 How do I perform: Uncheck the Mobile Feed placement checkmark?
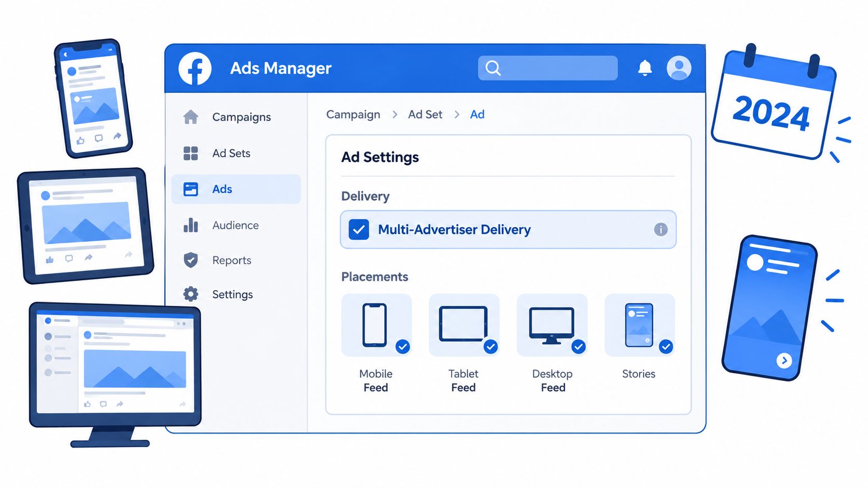(x=403, y=346)
